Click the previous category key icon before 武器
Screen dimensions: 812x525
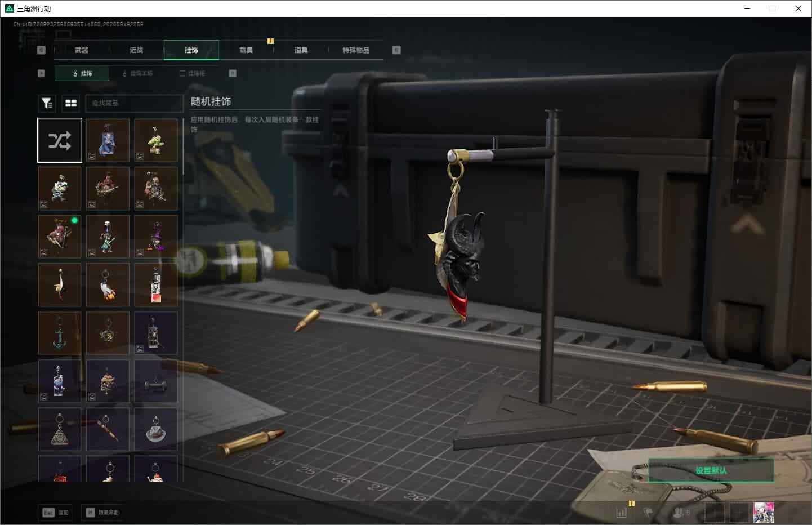coord(41,50)
